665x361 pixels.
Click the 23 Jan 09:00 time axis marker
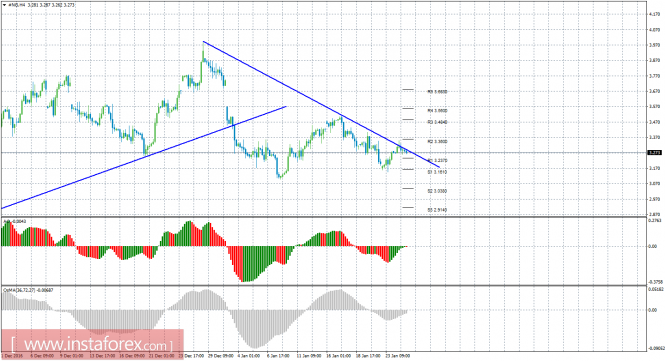(x=399, y=356)
